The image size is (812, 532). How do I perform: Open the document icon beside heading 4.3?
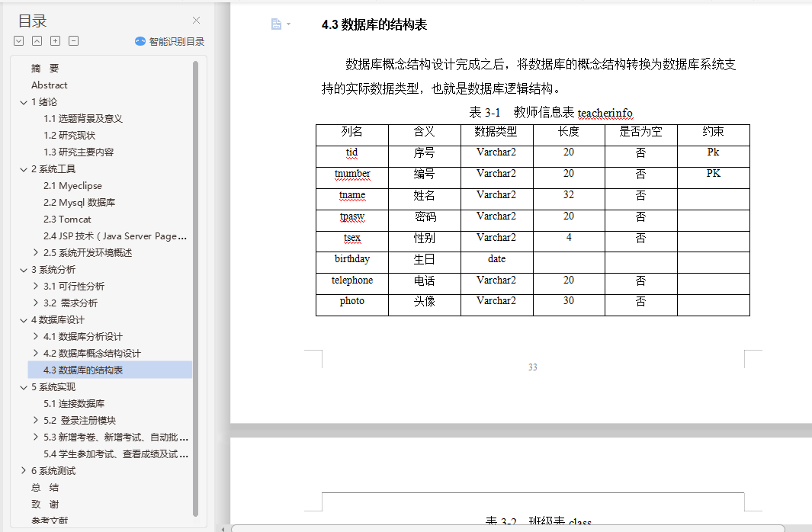276,24
